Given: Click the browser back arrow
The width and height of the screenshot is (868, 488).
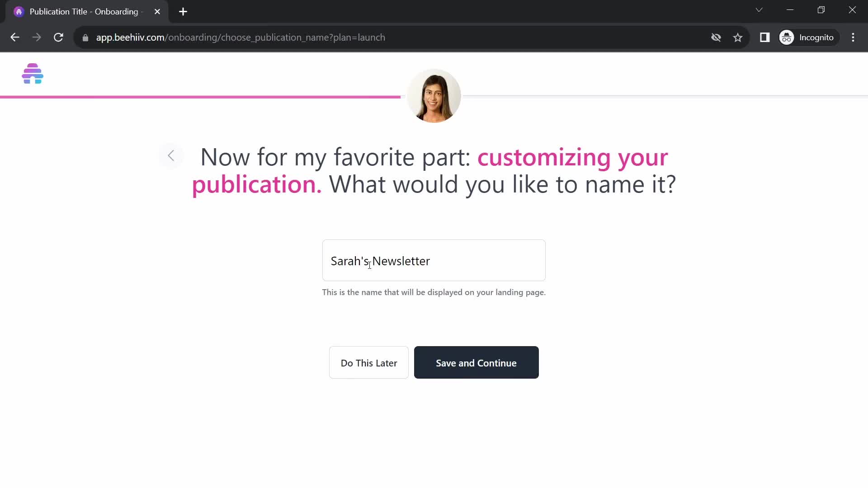Looking at the screenshot, I should pyautogui.click(x=15, y=37).
